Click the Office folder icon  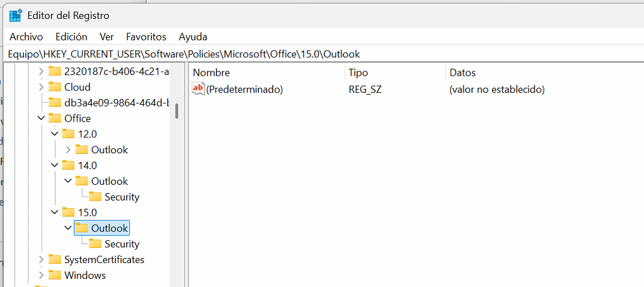coord(55,119)
